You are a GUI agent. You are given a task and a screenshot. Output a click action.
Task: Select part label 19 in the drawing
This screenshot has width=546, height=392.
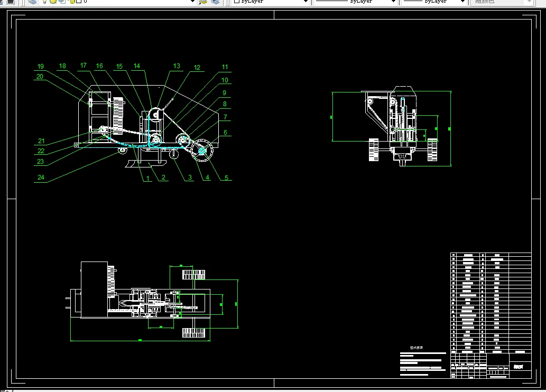[40, 66]
